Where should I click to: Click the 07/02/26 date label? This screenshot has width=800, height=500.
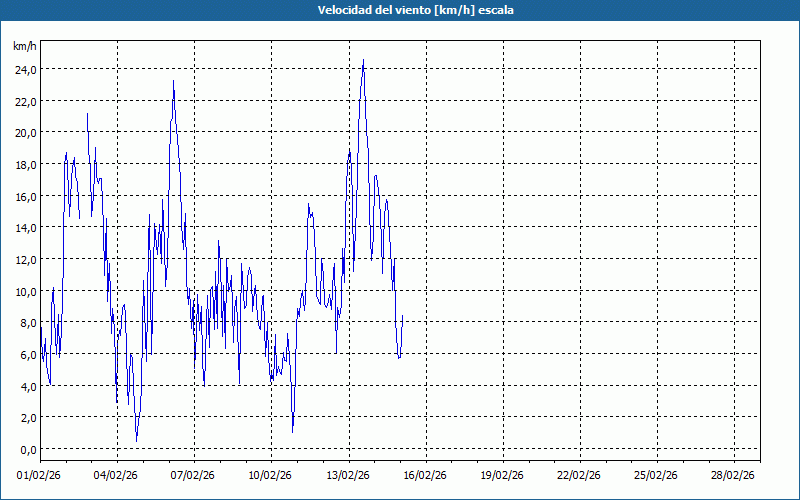[194, 476]
